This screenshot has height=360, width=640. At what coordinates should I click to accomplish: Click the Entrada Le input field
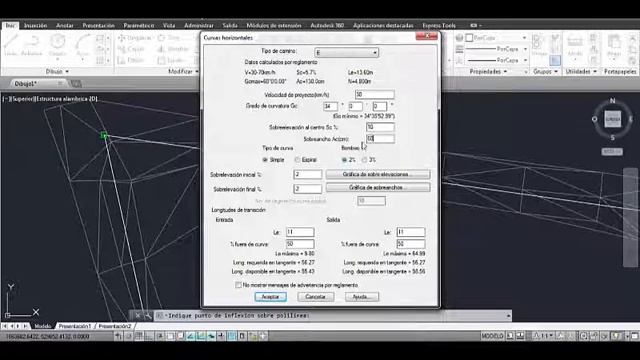[x=300, y=232]
